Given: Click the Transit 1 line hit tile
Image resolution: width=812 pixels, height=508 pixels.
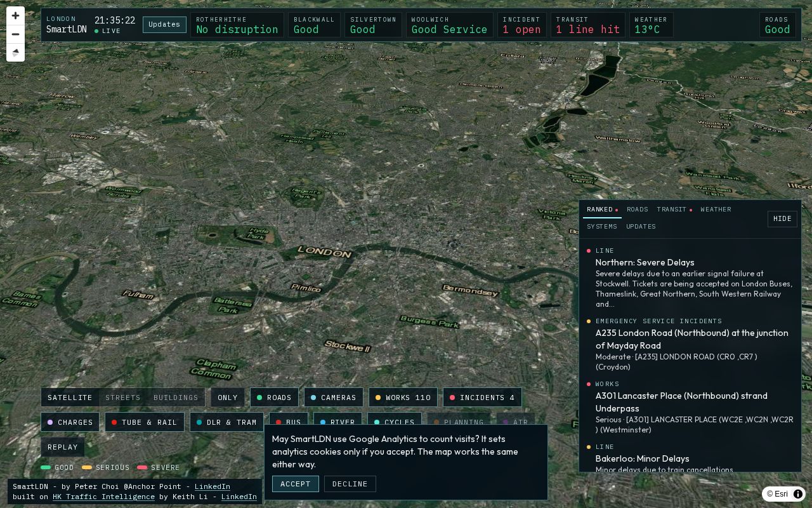Looking at the screenshot, I should point(587,25).
